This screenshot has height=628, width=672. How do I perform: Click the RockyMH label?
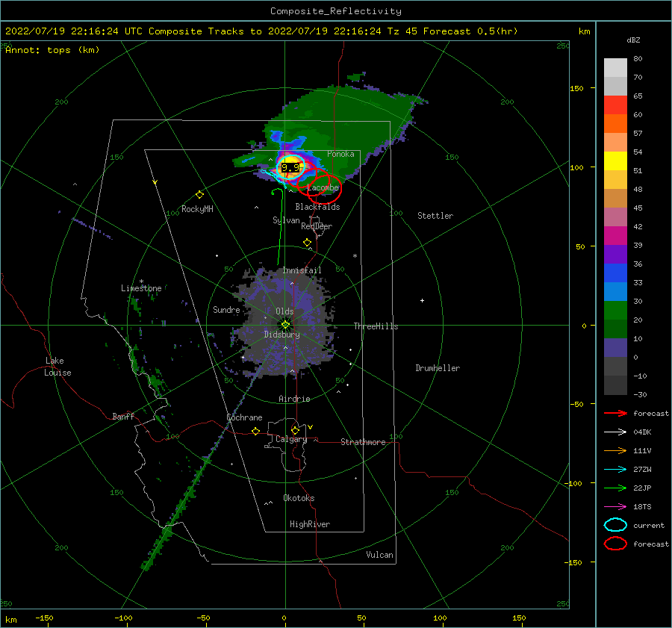(197, 209)
